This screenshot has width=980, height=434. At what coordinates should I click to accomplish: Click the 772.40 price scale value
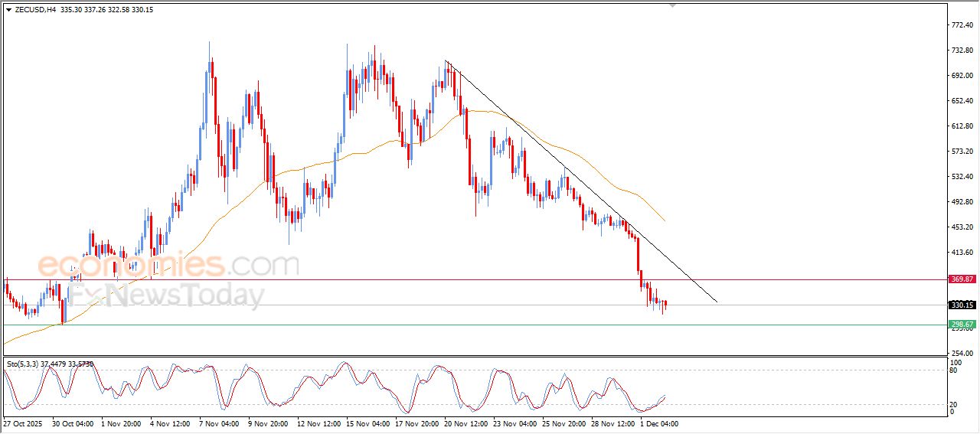pyautogui.click(x=961, y=25)
